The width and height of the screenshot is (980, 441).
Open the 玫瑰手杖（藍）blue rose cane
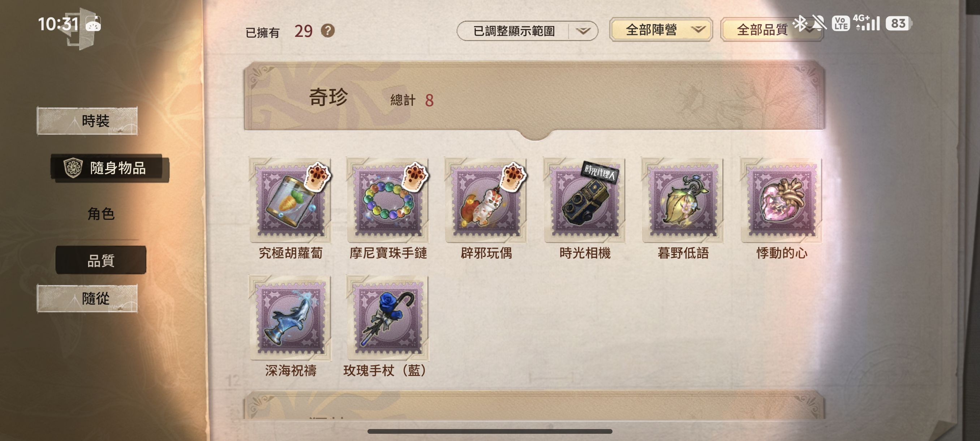tap(388, 318)
